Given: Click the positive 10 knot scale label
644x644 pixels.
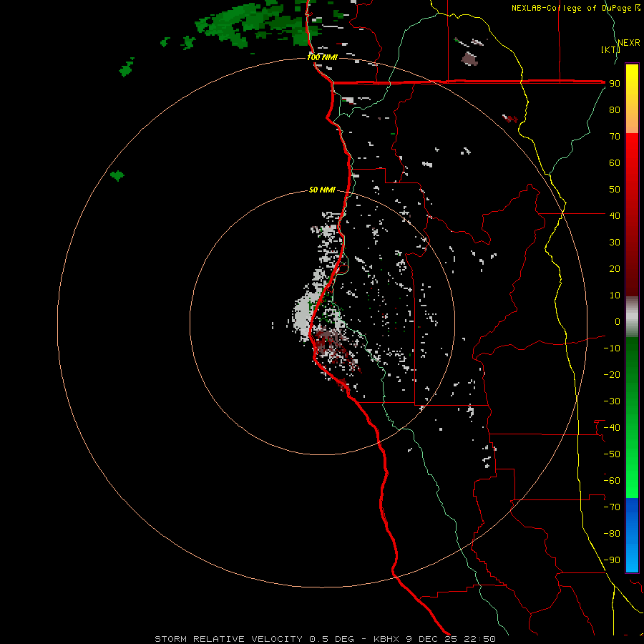Looking at the screenshot, I should (x=615, y=296).
